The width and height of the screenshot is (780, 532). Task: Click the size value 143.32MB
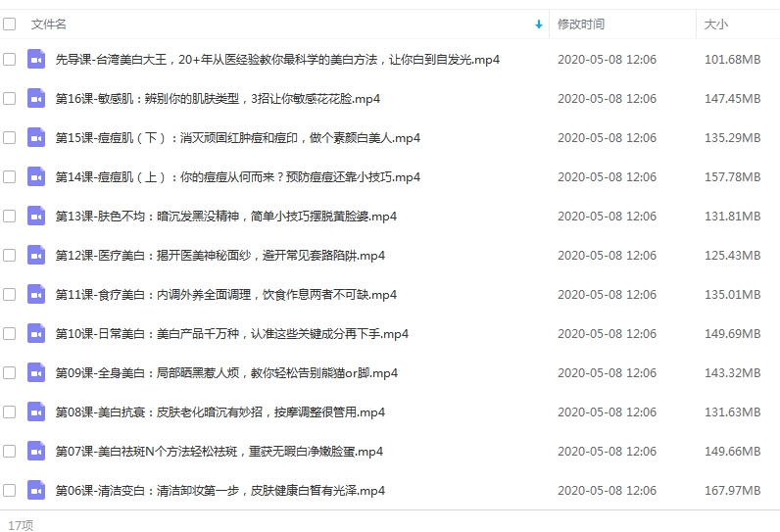[732, 373]
